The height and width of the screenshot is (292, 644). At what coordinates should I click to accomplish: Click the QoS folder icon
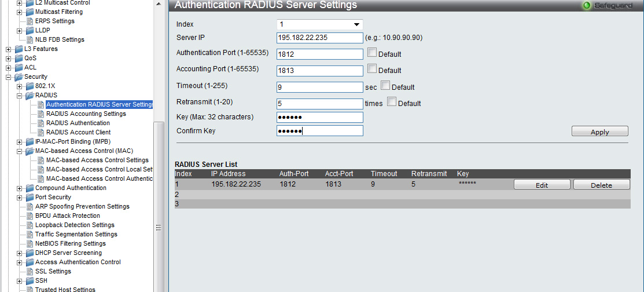pos(19,58)
